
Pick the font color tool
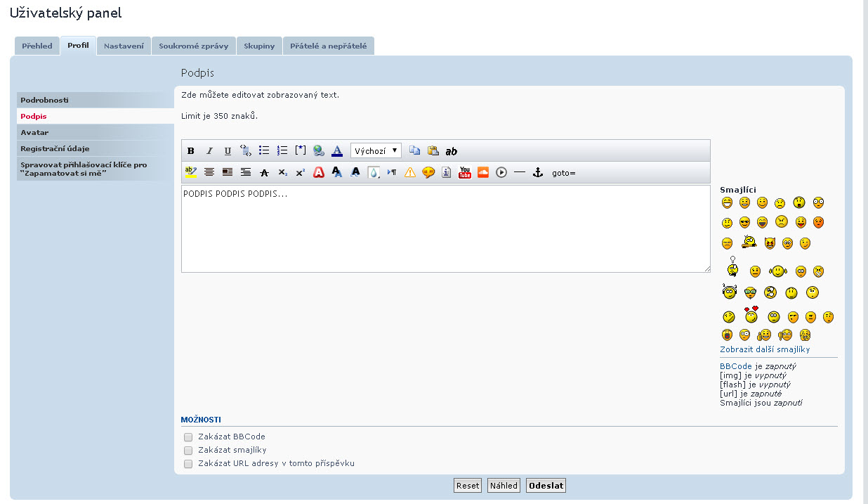coord(337,151)
